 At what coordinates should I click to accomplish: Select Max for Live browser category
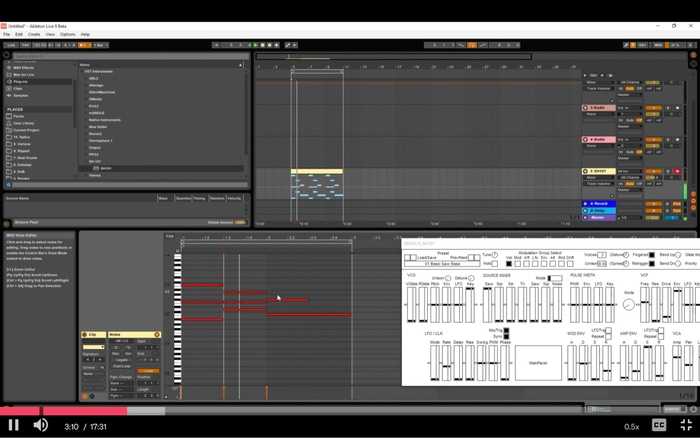click(x=23, y=75)
